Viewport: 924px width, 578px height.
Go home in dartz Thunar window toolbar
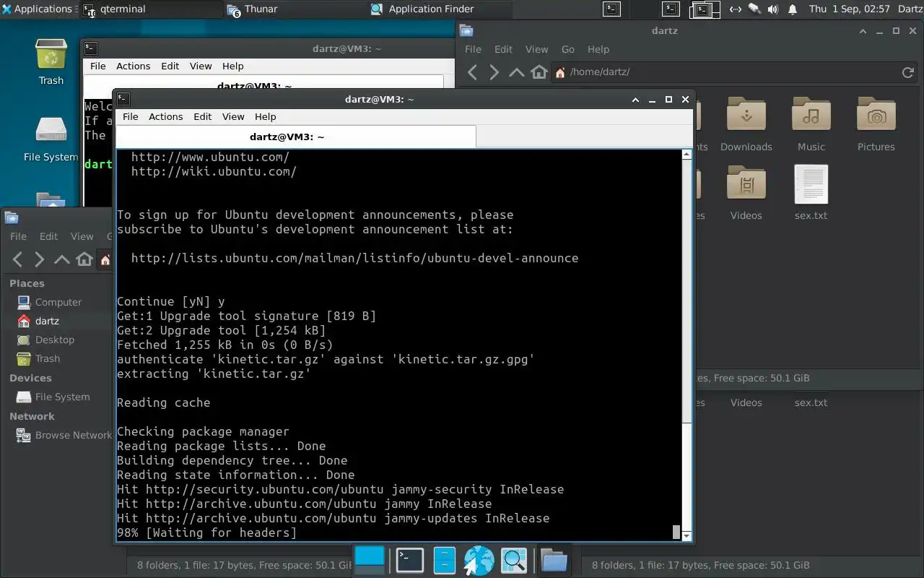coord(539,72)
